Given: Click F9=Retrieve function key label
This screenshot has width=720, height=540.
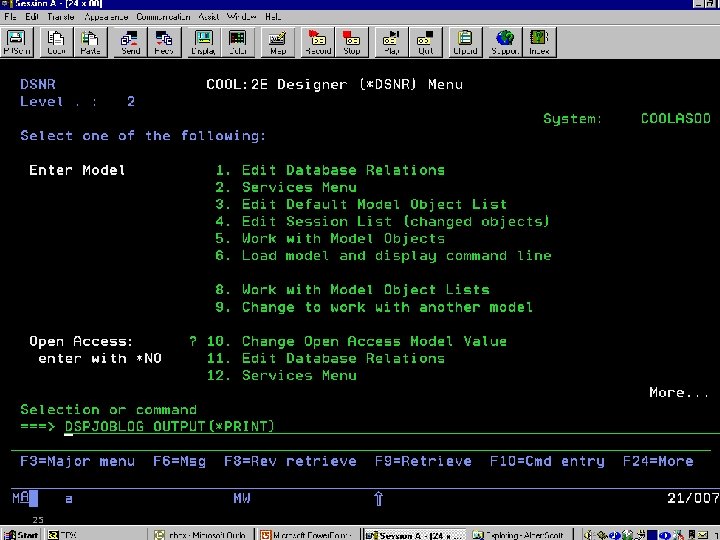Looking at the screenshot, I should (x=423, y=461).
